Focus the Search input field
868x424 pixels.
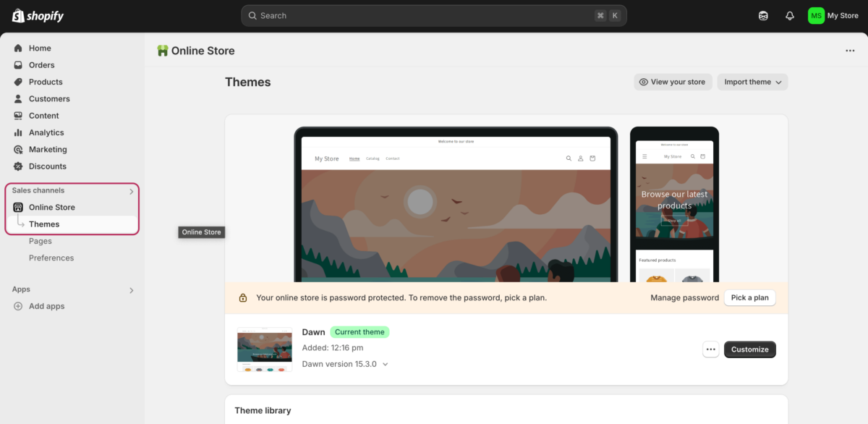pos(434,15)
